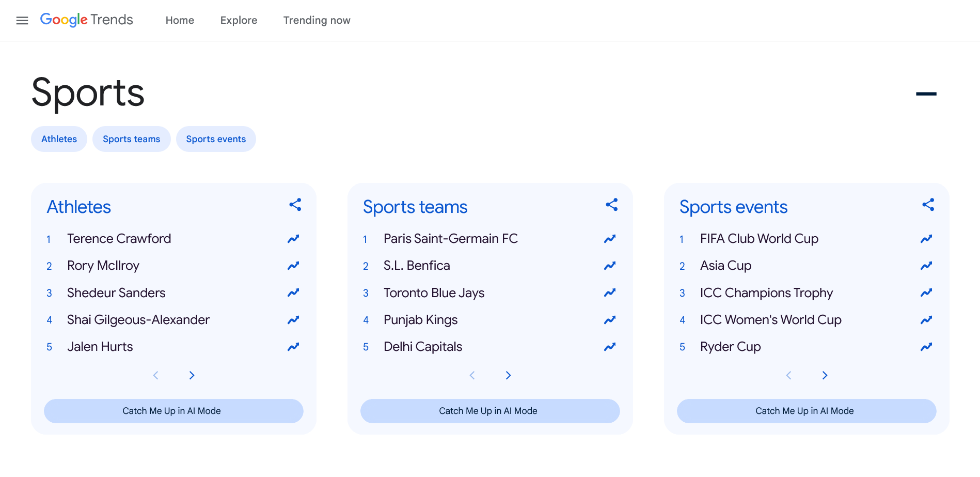
Task: Advance to next Sports events page
Action: [825, 375]
